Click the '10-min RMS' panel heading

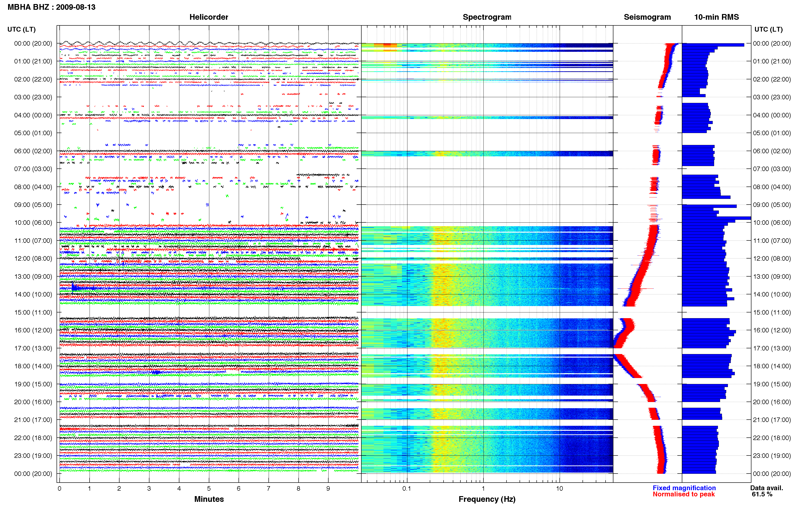pyautogui.click(x=716, y=17)
